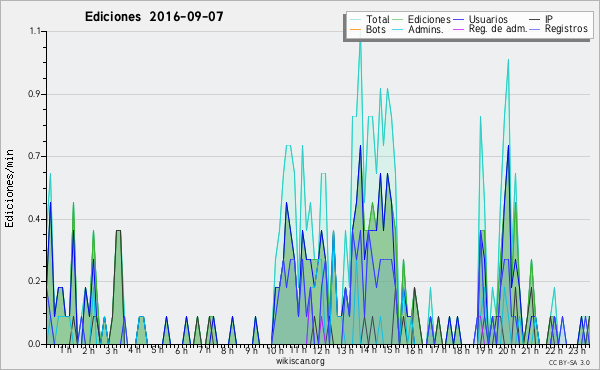Click the '3 h' x-axis label

(x=111, y=350)
